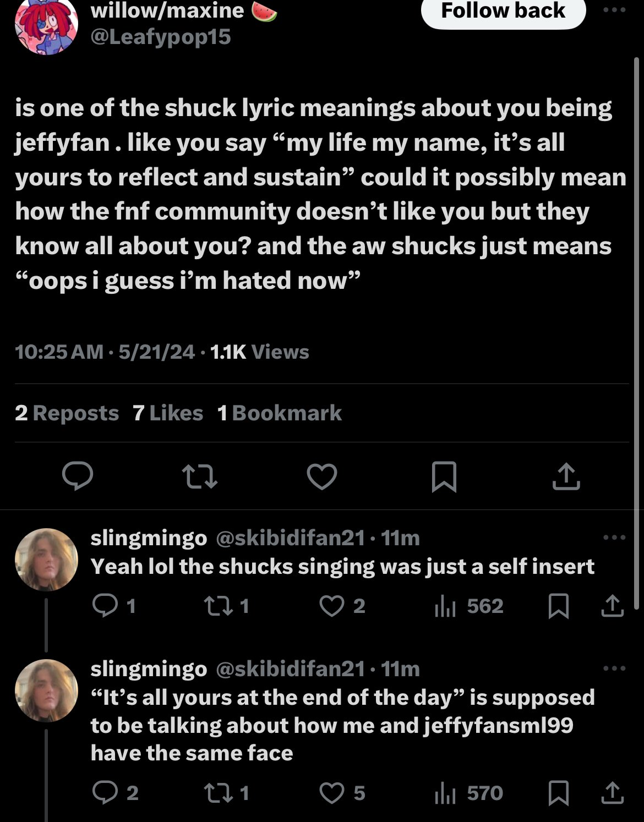Like the "same face" reply

(x=332, y=793)
